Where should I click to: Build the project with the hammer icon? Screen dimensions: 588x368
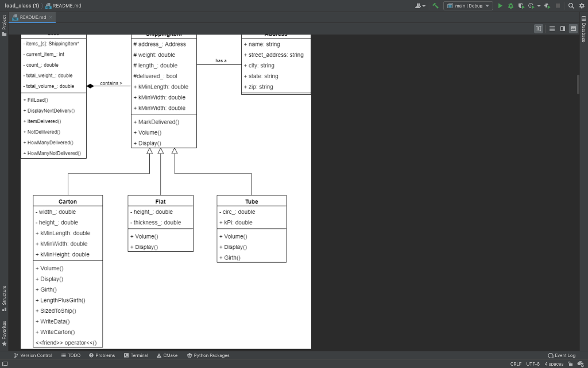435,6
